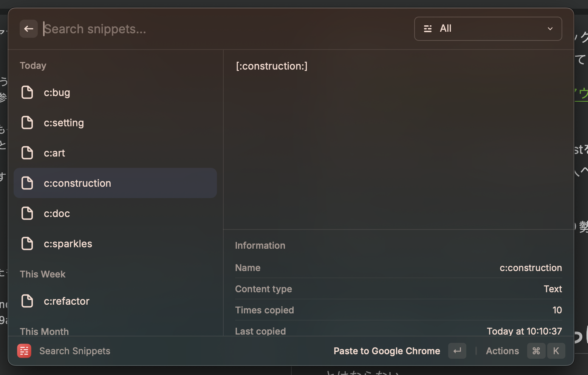Click the document icon beside c:refactor
The image size is (588, 375).
[x=27, y=301]
